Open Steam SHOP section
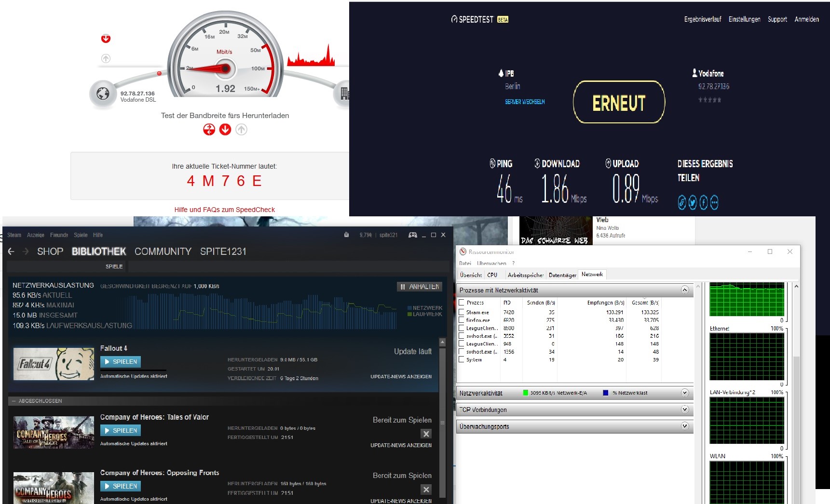830x504 pixels. (50, 251)
